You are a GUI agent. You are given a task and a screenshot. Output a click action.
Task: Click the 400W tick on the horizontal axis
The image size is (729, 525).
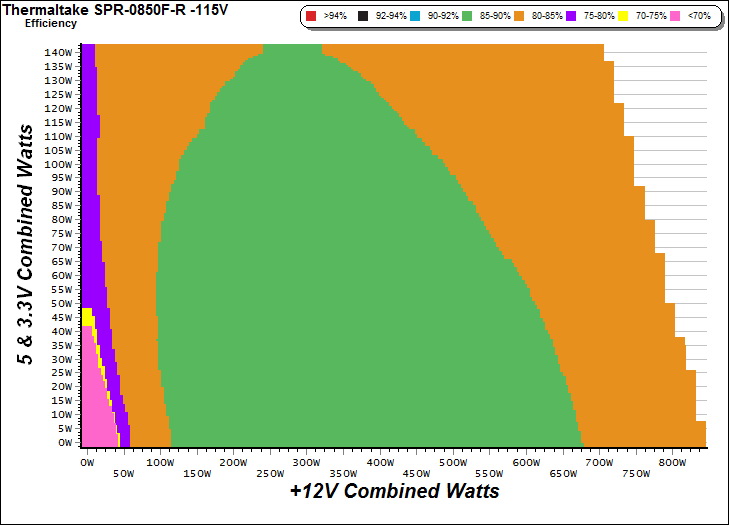point(379,463)
